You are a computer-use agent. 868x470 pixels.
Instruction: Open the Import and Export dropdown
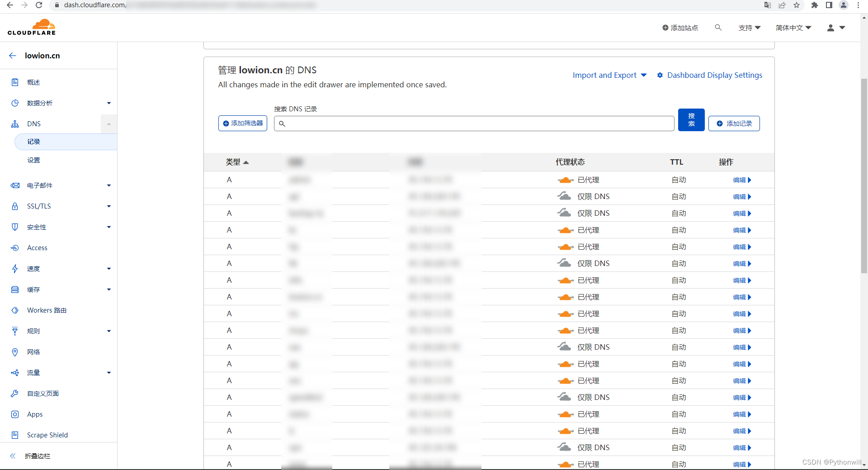tap(609, 75)
